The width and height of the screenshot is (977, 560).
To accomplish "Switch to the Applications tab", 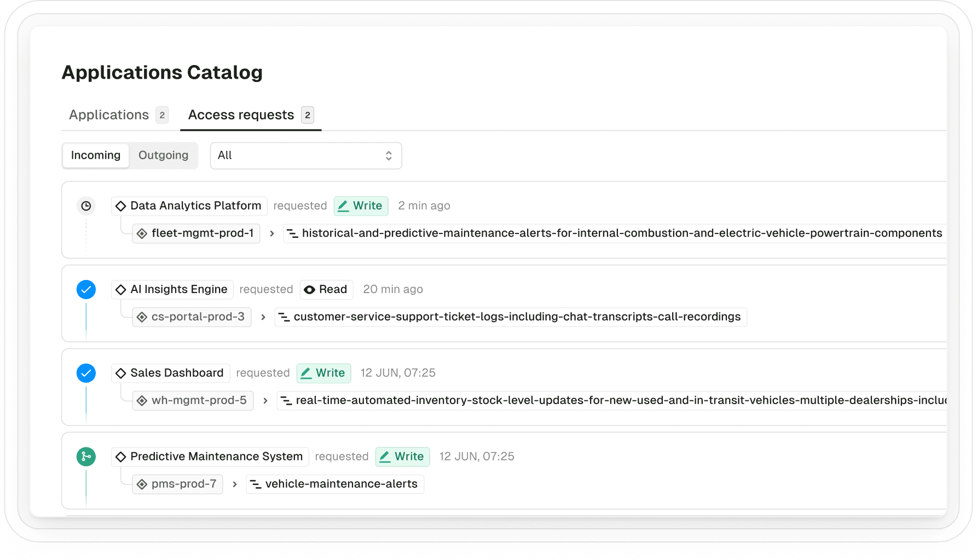I will (x=108, y=114).
